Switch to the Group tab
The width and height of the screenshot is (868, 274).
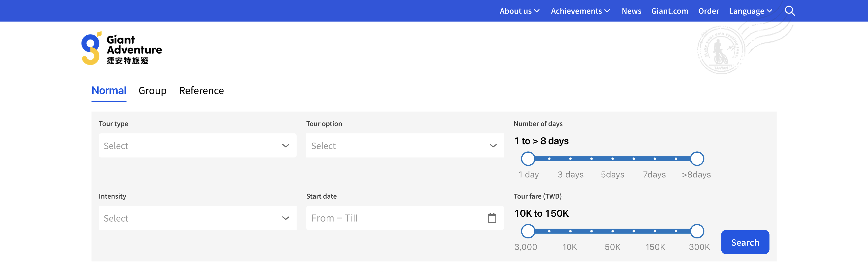(x=152, y=91)
